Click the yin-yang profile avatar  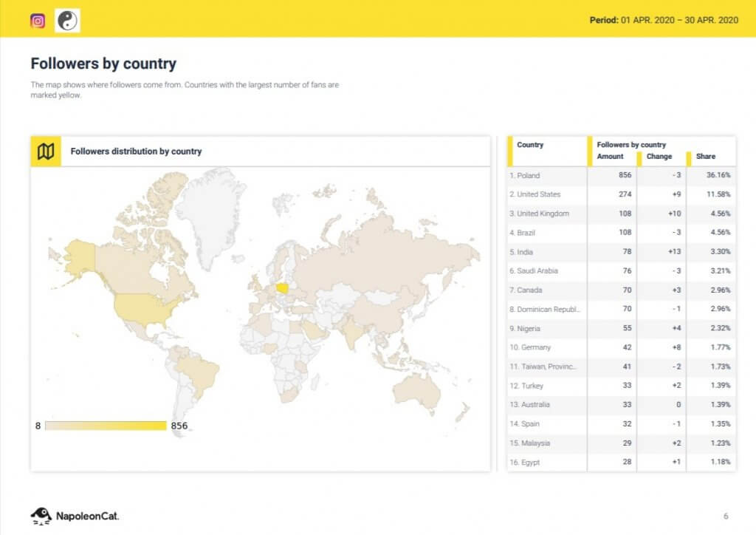coord(68,21)
